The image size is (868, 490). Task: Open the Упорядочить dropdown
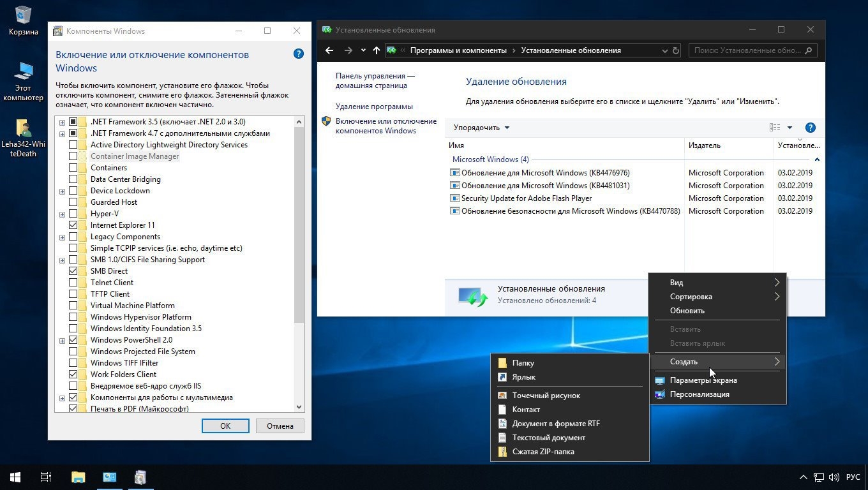[481, 128]
